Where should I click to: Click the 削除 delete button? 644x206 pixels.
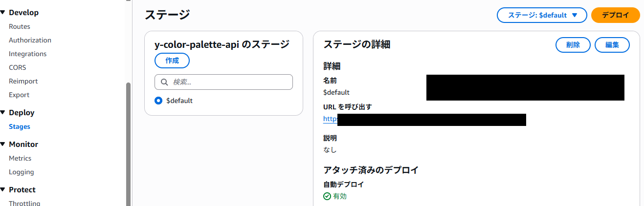(573, 45)
